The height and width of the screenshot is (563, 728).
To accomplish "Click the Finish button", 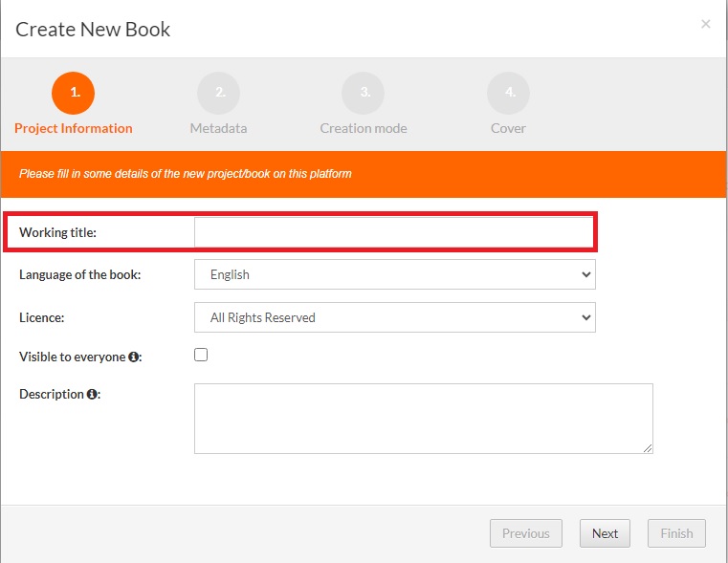I will click(x=676, y=533).
